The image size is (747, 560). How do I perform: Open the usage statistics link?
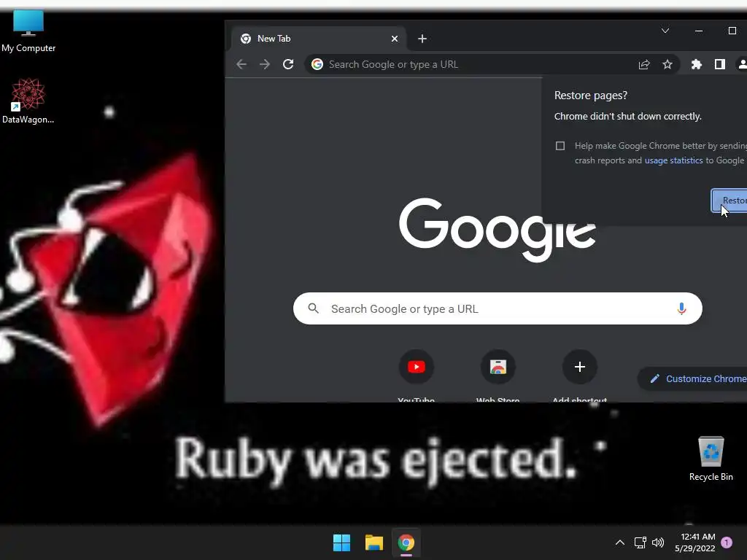point(673,160)
